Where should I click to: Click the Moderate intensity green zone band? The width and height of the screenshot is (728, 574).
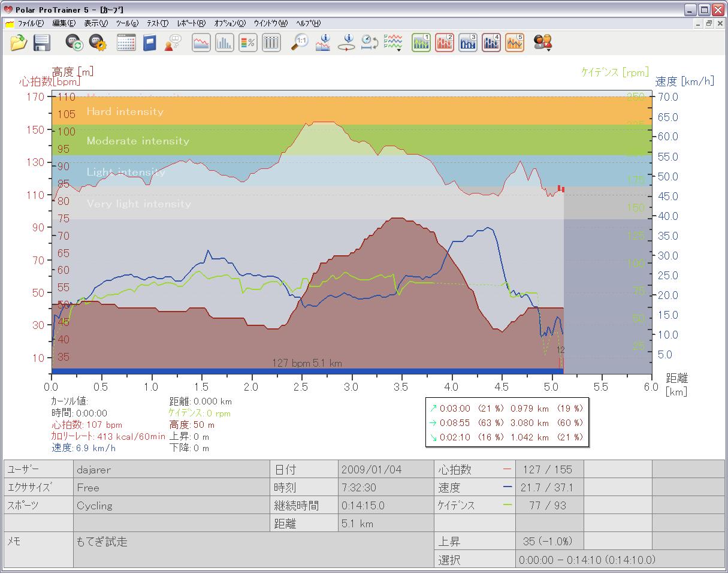click(x=351, y=140)
